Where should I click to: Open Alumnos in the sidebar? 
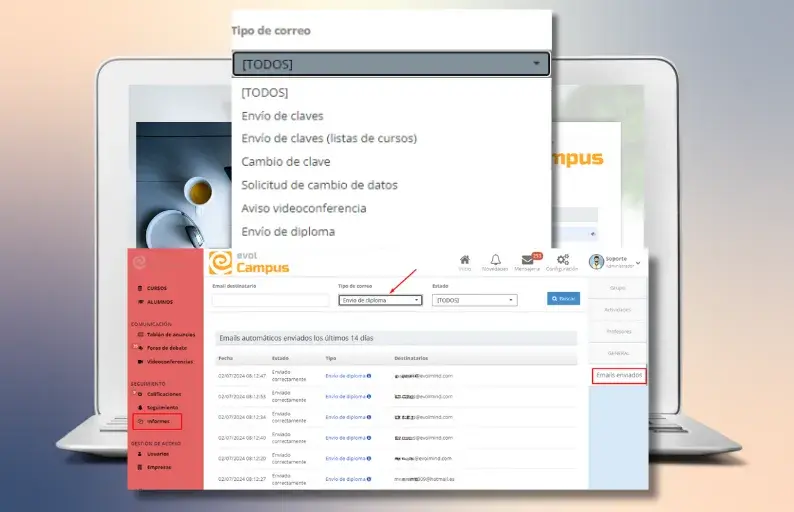coord(160,302)
